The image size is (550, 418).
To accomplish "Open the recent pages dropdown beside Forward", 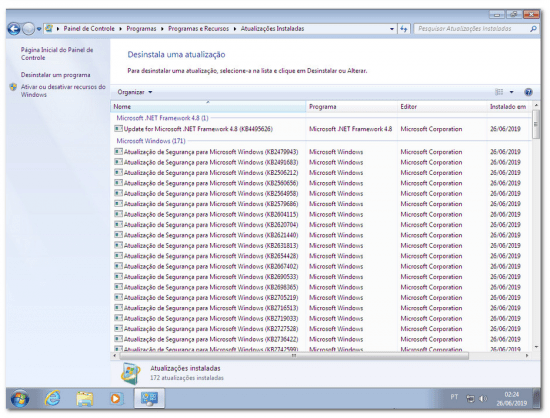I will pyautogui.click(x=39, y=29).
